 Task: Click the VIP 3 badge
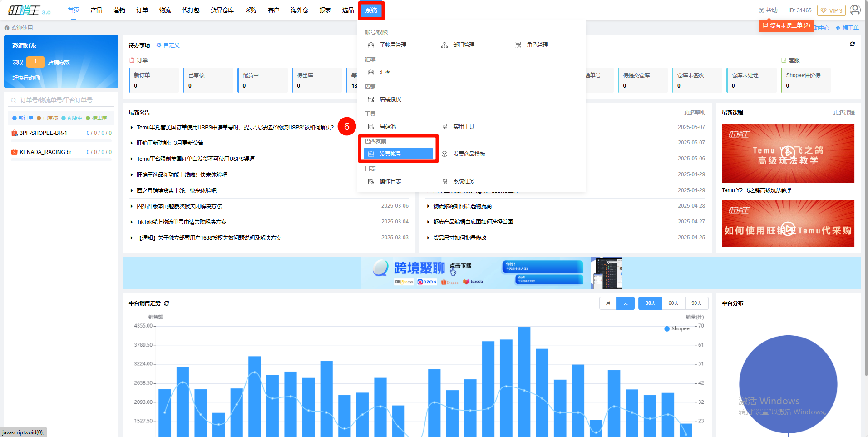pyautogui.click(x=831, y=10)
